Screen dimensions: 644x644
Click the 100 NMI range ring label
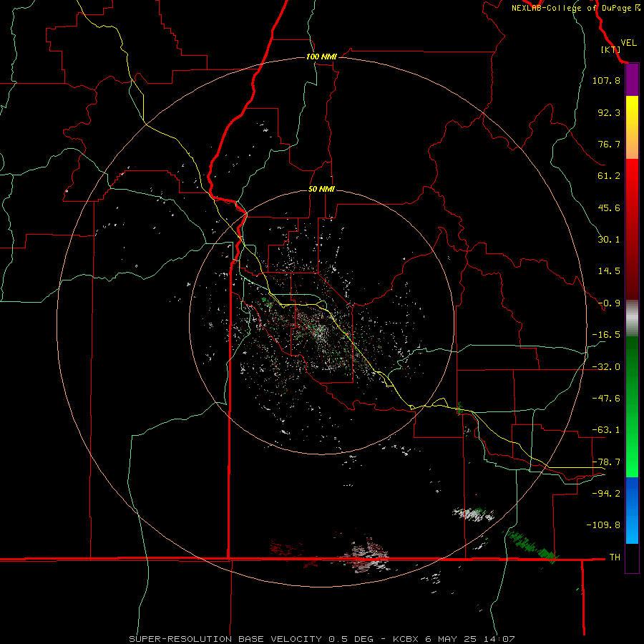[321, 57]
